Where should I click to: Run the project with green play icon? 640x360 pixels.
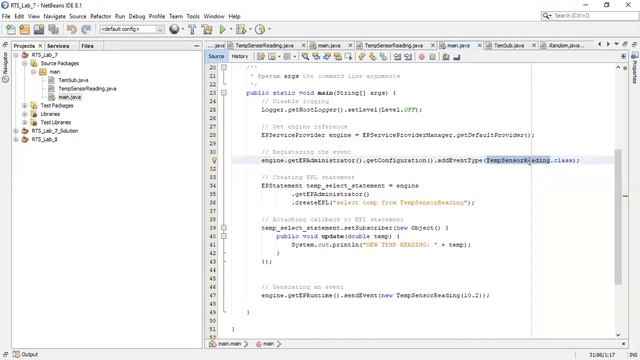click(x=222, y=29)
